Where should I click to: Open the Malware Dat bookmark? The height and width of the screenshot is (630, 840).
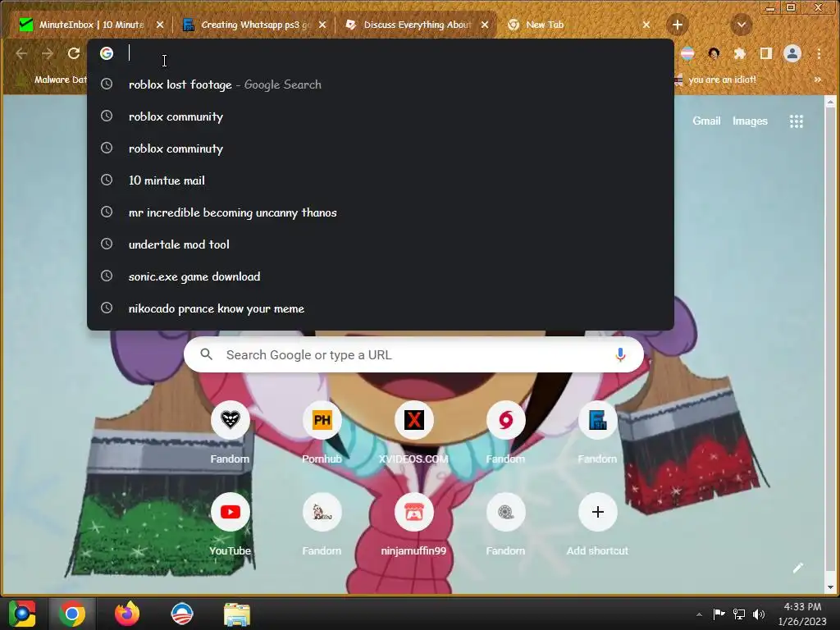coord(52,80)
